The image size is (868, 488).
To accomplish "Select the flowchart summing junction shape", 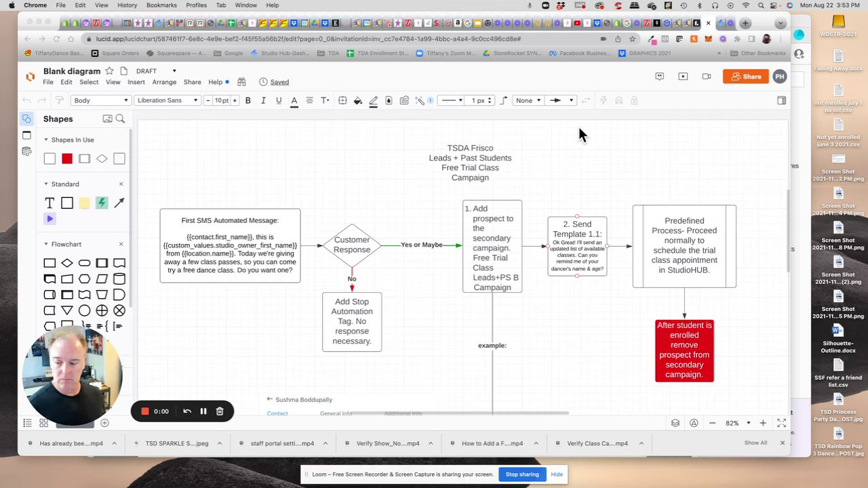I will coord(119,310).
